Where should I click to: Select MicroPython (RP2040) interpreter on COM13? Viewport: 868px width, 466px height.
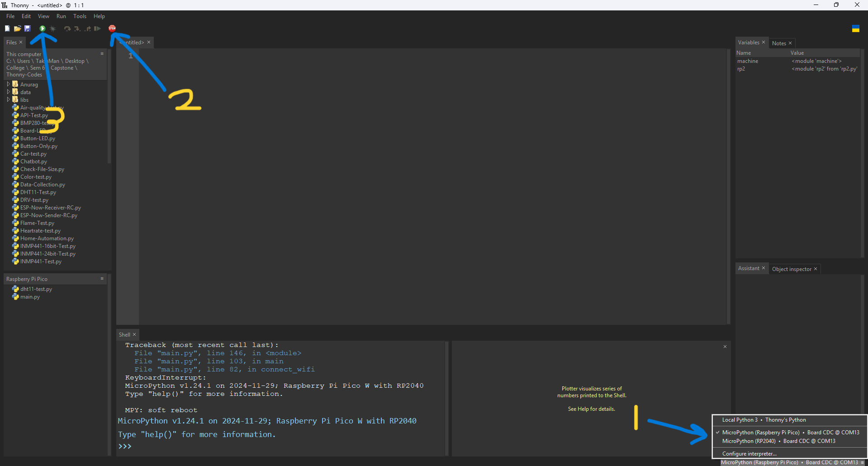(x=790, y=441)
